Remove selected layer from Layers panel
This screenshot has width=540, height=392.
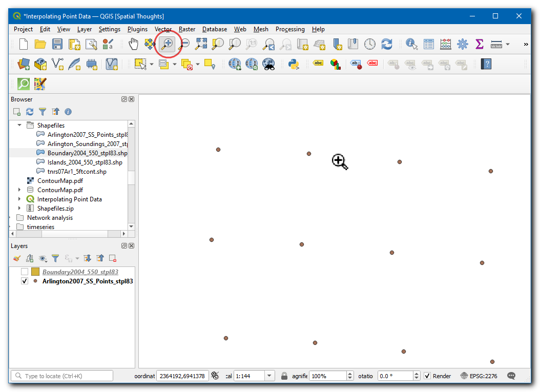113,258
